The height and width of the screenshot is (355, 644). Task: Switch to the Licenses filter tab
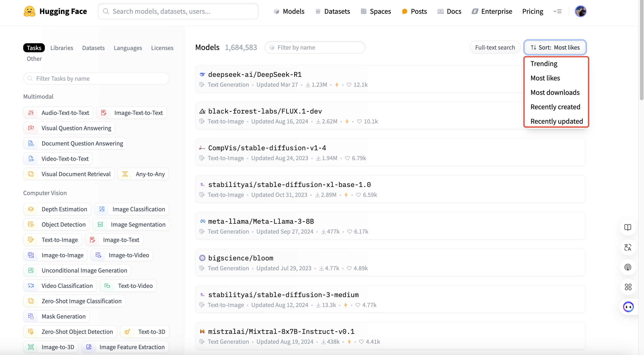pos(162,48)
